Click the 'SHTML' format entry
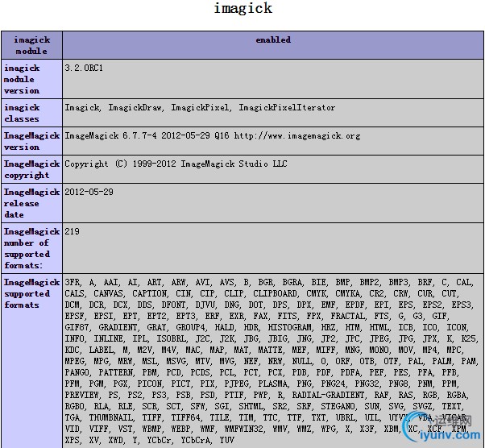The image size is (485, 448). (251, 406)
